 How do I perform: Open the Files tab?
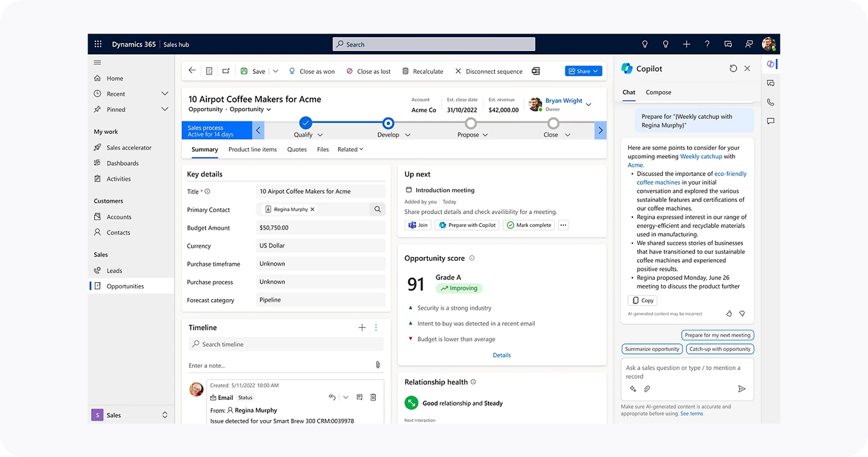[x=323, y=150]
